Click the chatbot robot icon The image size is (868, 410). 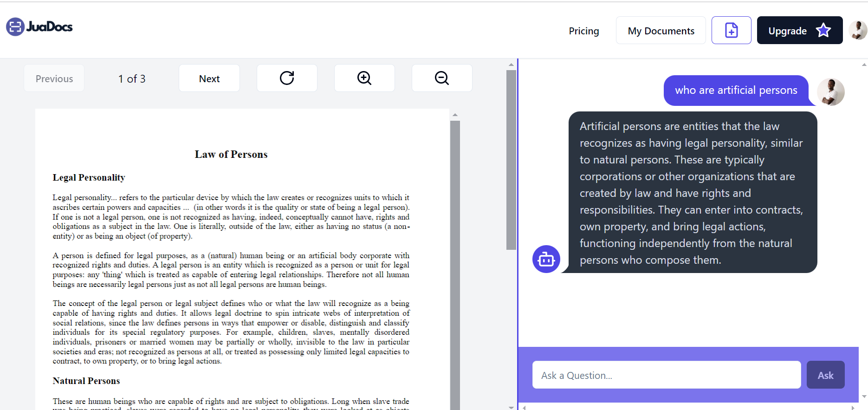pos(546,259)
